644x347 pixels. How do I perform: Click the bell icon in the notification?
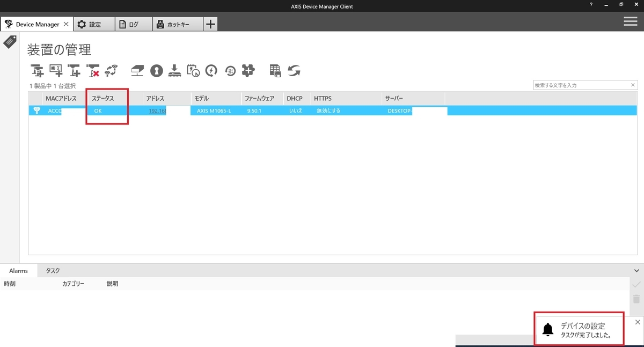(x=548, y=329)
